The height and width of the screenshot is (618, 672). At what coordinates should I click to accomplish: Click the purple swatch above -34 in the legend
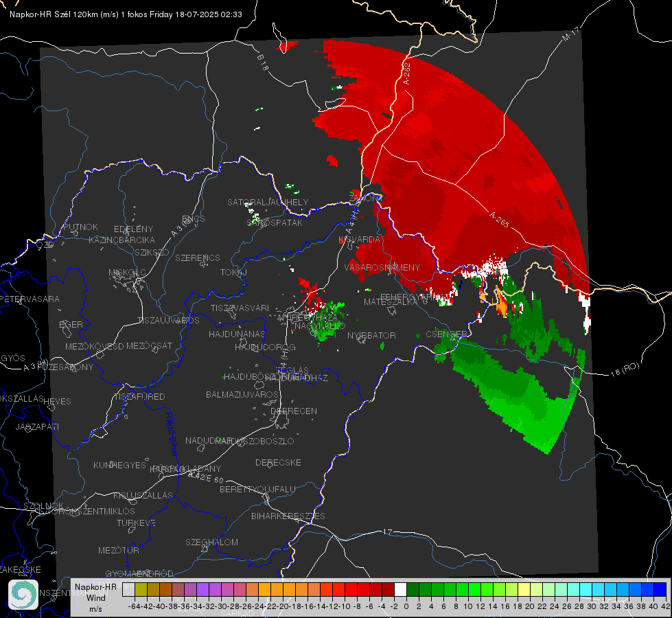[202, 590]
